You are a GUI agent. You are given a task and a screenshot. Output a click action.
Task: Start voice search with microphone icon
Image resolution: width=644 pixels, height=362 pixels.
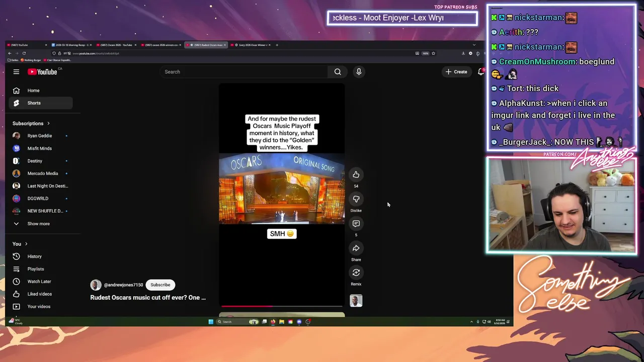point(359,72)
